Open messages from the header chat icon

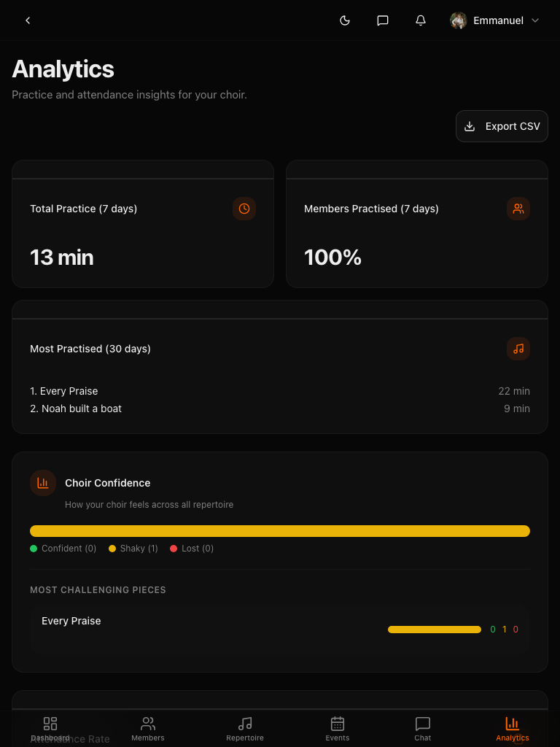(x=383, y=20)
